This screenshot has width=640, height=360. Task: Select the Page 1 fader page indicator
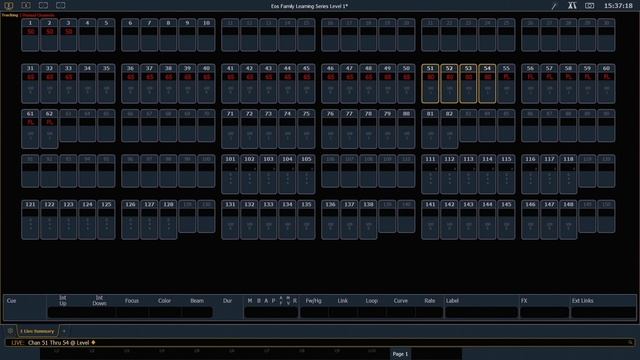click(x=400, y=354)
